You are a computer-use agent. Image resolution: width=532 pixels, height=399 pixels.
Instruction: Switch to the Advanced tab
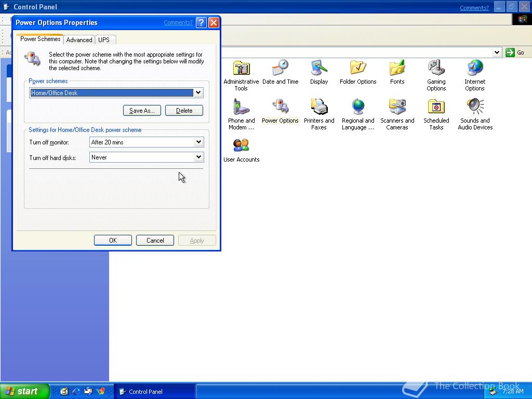pyautogui.click(x=79, y=39)
